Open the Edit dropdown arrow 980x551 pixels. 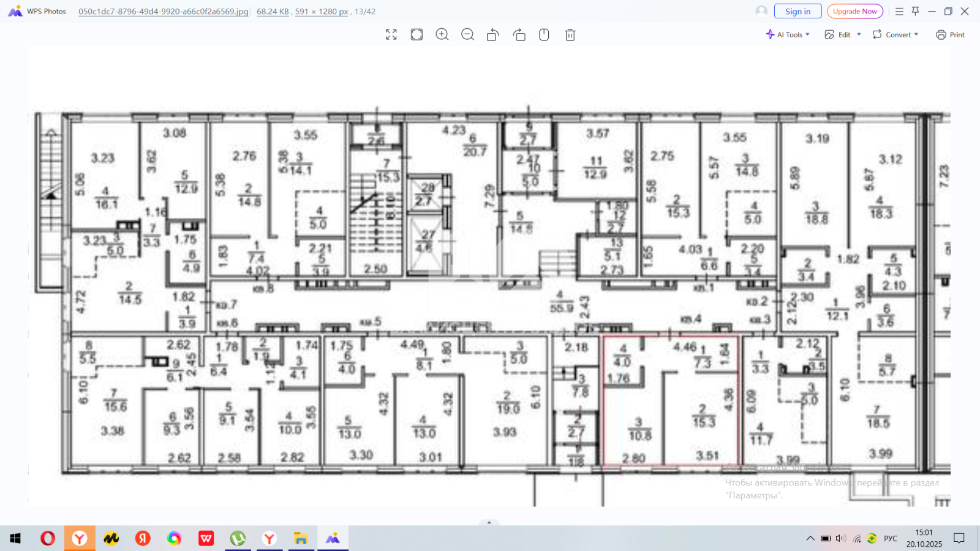click(x=859, y=35)
